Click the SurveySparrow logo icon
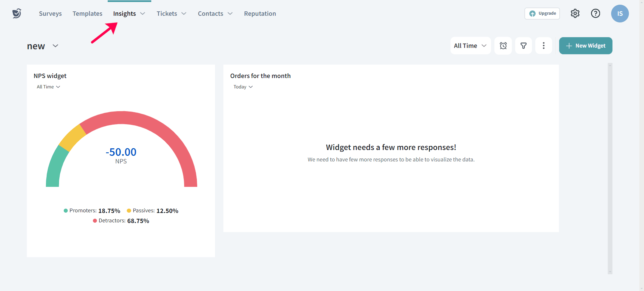Image resolution: width=644 pixels, height=291 pixels. (17, 13)
